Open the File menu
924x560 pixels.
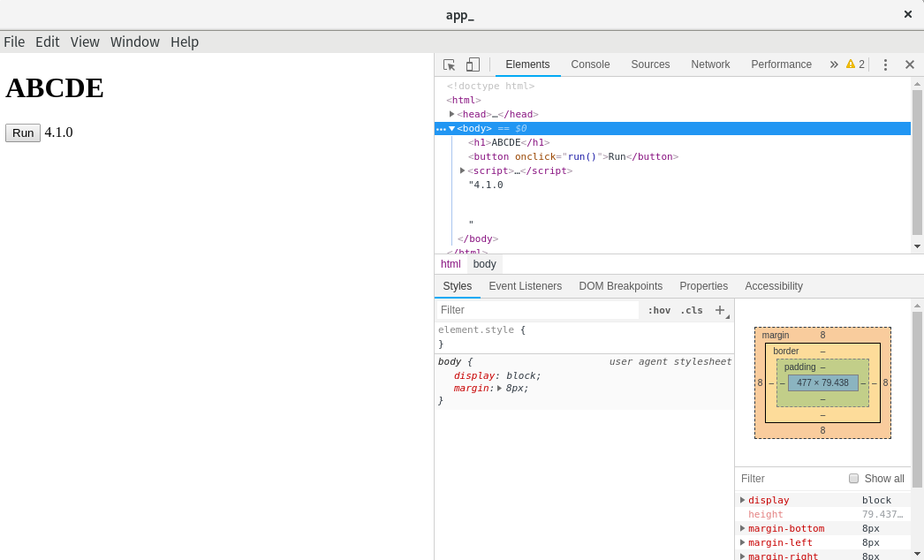pos(14,42)
